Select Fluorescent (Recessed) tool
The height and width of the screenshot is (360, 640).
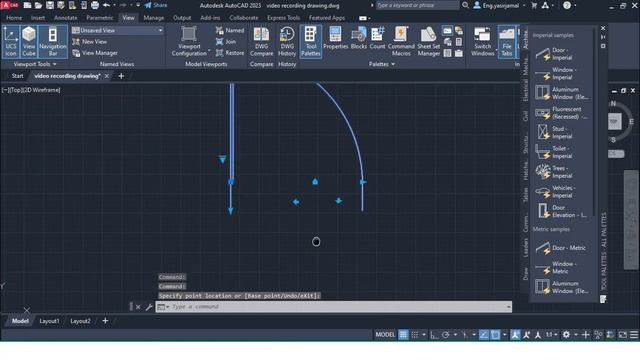(x=562, y=113)
